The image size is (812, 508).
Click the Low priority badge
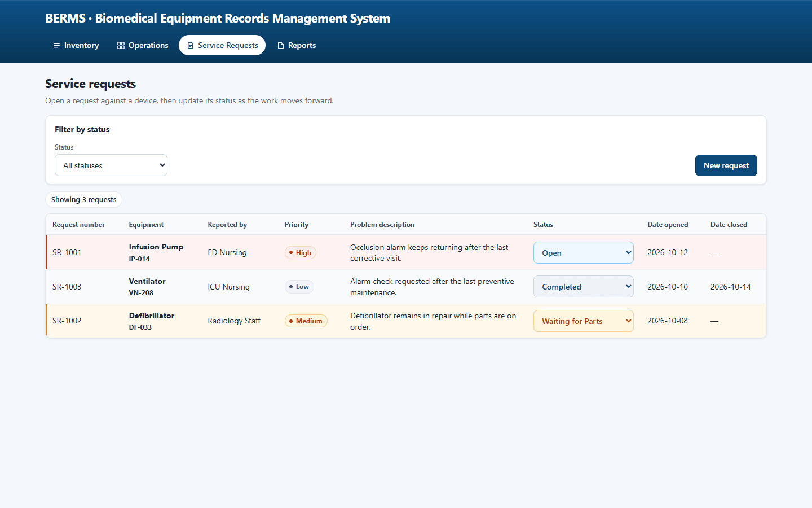(299, 287)
